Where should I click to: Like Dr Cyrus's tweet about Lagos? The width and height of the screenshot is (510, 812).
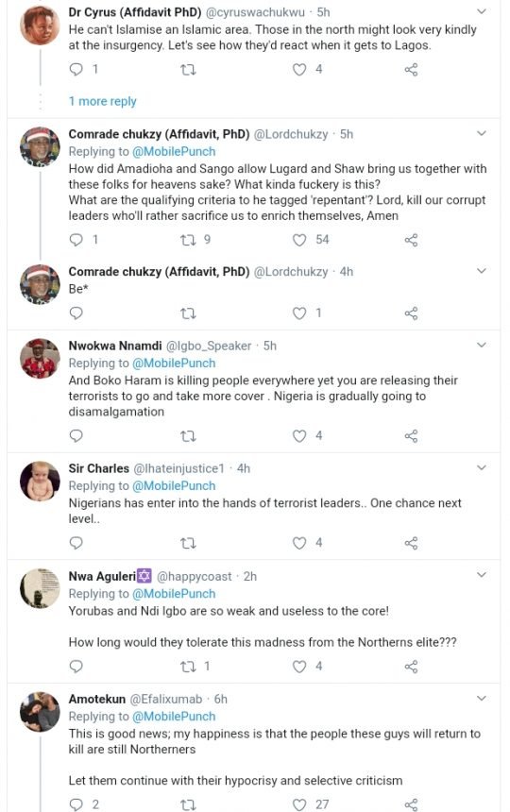(299, 69)
